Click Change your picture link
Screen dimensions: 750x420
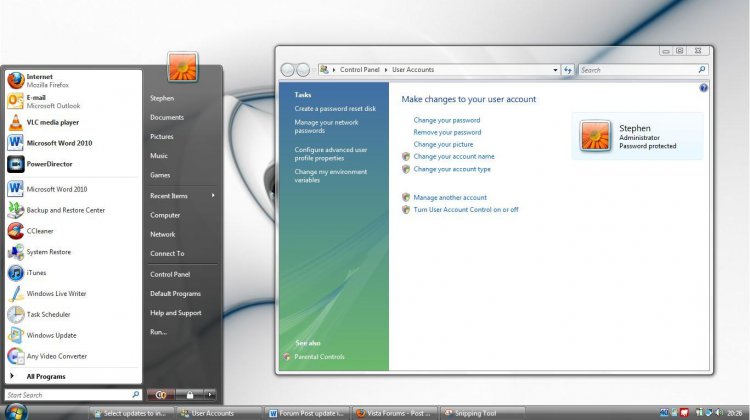[443, 144]
